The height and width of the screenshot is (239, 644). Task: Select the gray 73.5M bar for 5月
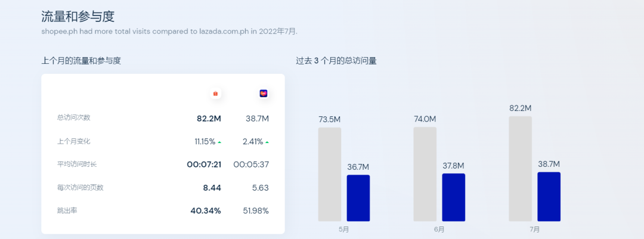pos(329,175)
